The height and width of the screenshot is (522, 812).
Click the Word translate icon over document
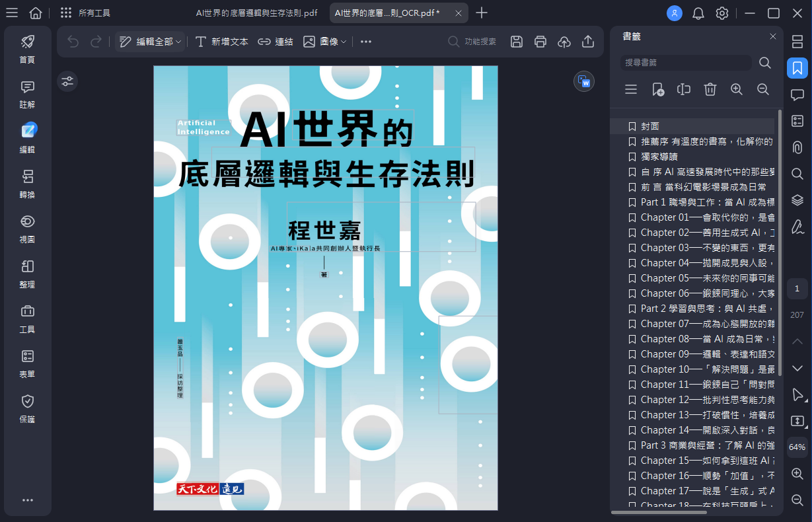click(x=584, y=81)
